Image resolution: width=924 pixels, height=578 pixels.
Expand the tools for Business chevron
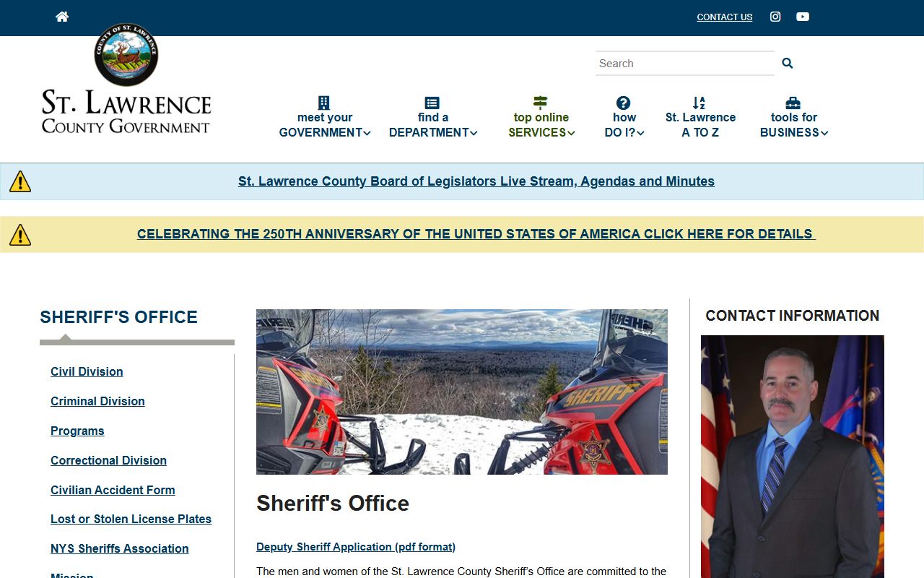pos(824,133)
